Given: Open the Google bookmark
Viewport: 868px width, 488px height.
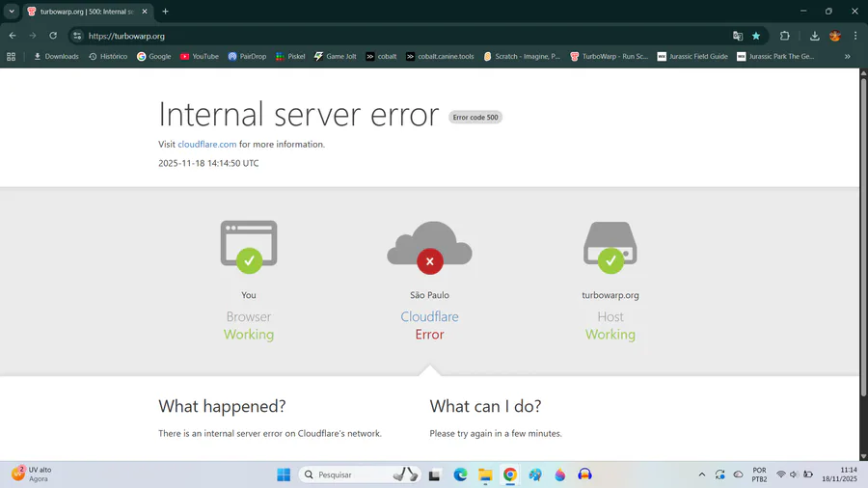Looking at the screenshot, I should [154, 57].
